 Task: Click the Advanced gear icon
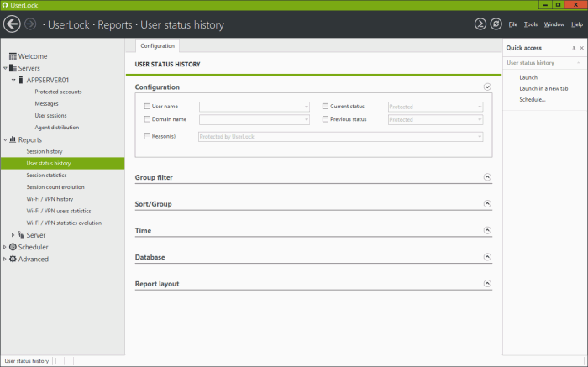(x=13, y=259)
